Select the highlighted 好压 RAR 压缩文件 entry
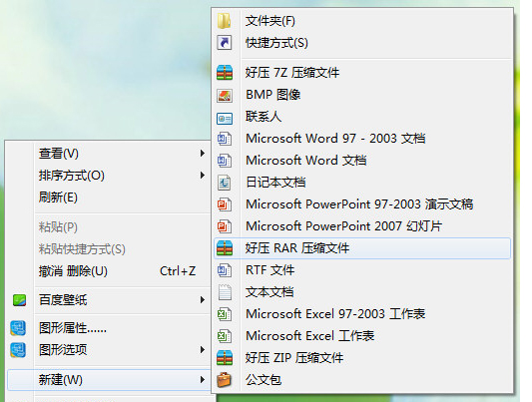The image size is (532, 402). [x=362, y=248]
